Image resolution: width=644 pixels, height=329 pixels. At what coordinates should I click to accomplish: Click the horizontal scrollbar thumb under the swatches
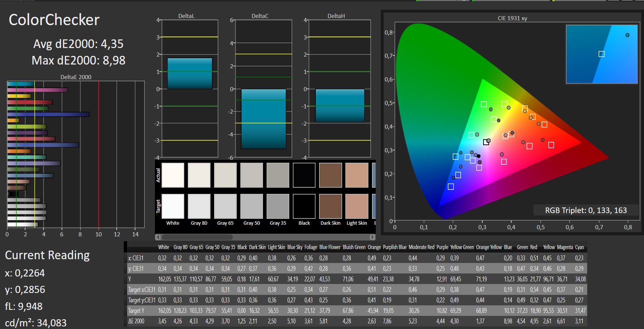tap(197, 237)
